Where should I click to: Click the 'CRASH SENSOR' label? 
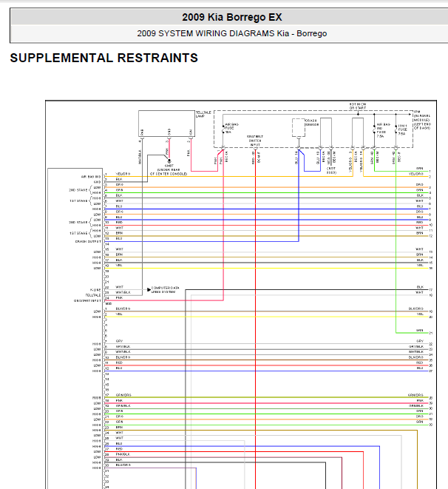311,122
